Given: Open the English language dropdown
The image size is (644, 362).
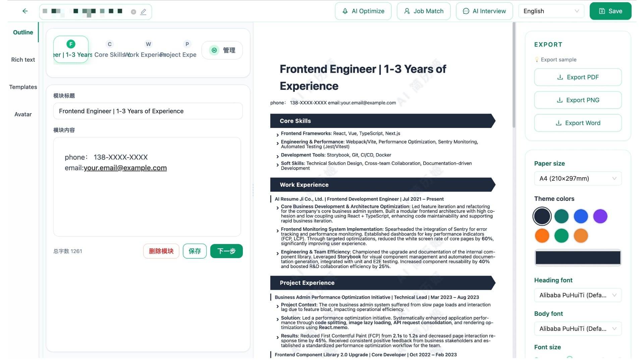Looking at the screenshot, I should [x=551, y=11].
